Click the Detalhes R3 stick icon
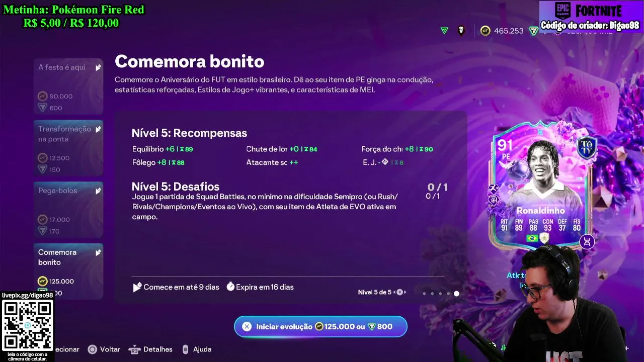 click(x=134, y=349)
